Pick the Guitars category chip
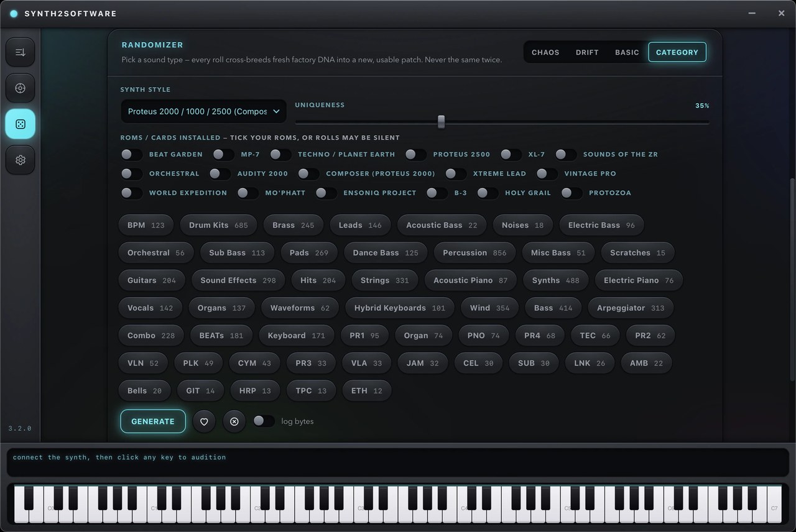Image resolution: width=796 pixels, height=532 pixels. click(152, 280)
